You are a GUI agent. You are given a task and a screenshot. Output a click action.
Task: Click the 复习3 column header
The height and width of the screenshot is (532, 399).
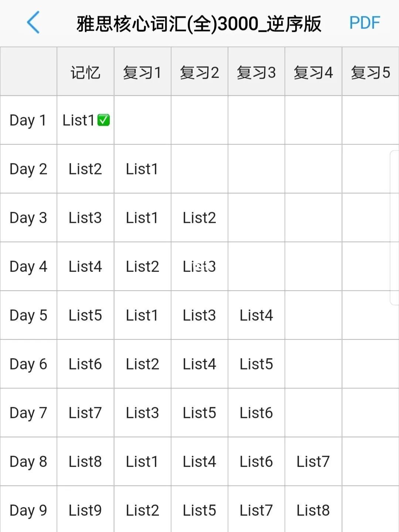click(x=256, y=72)
